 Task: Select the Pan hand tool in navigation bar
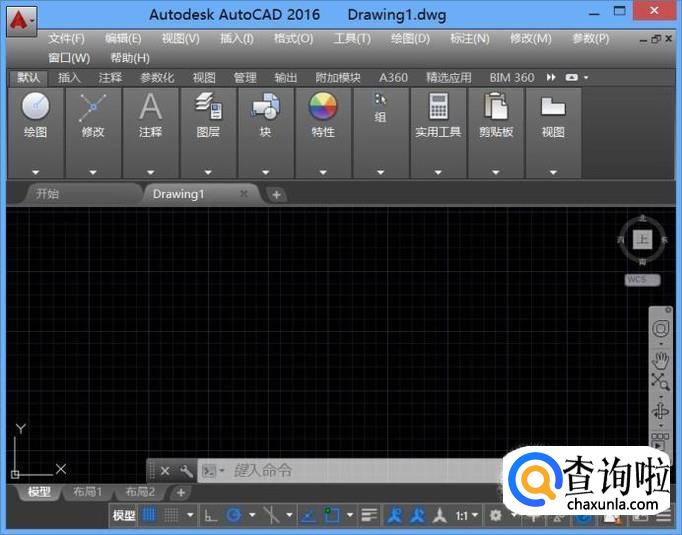660,358
